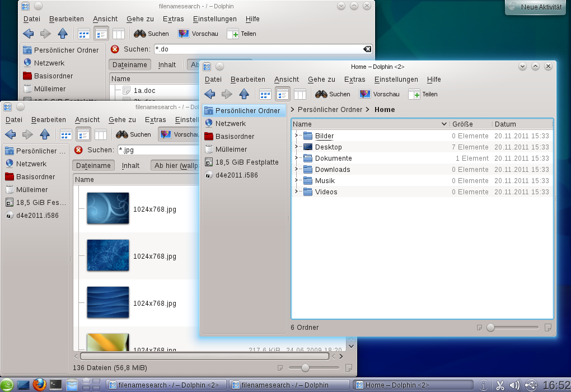Screen dimensions: 571x392
Task: Expand the Videos folder tree
Action: [297, 192]
